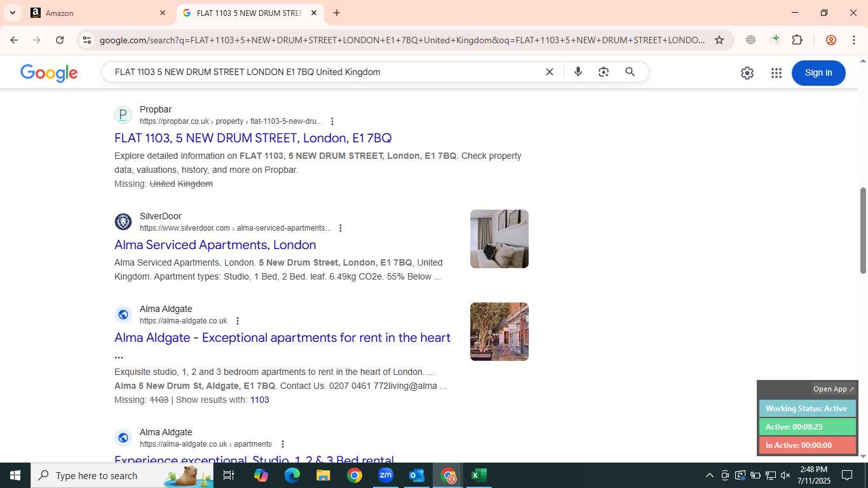Click inside the Google search box
The image size is (868, 488).
pos(324,72)
